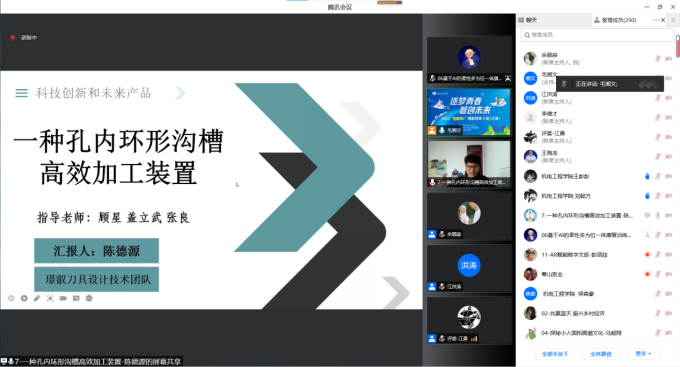Image resolution: width=680 pixels, height=367 pixels.
Task: Click the focus/zoom frame icon on slide toolbar
Action: pyautogui.click(x=50, y=298)
